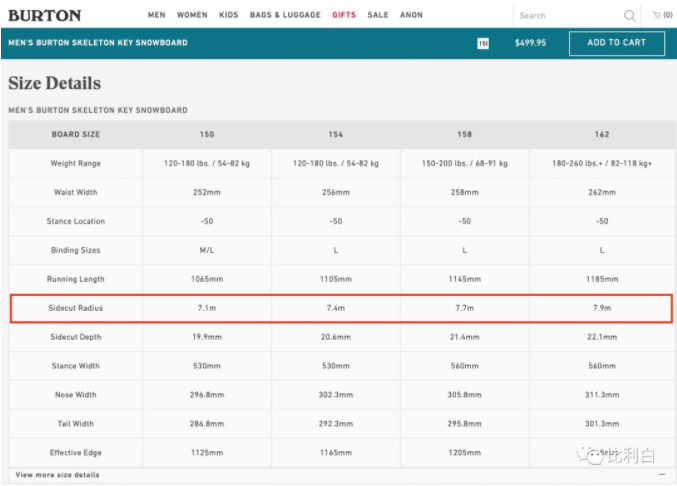Open the Men menu
The image size is (677, 486).
157,15
